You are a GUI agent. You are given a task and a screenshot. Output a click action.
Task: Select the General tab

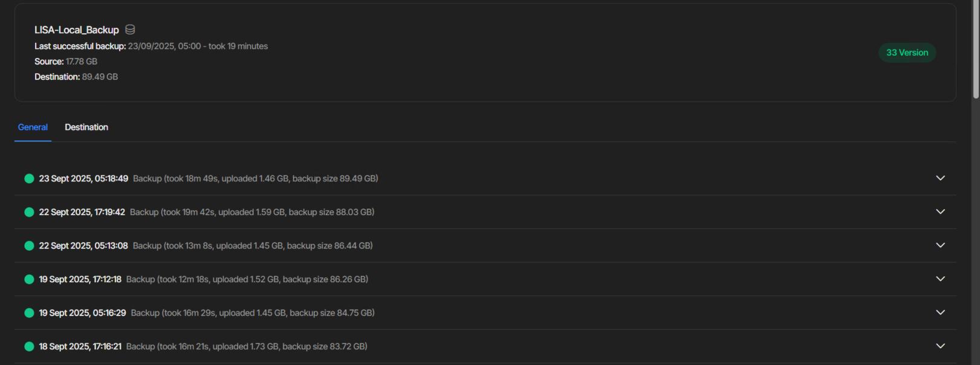click(33, 128)
